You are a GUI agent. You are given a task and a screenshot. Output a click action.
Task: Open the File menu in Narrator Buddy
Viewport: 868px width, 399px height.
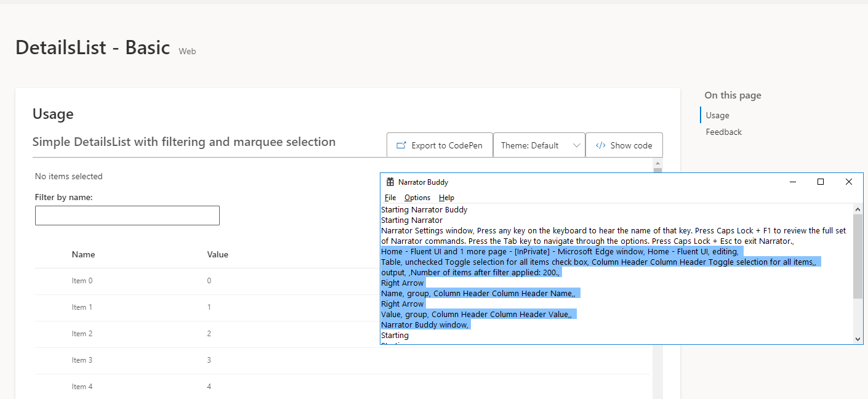click(x=390, y=198)
